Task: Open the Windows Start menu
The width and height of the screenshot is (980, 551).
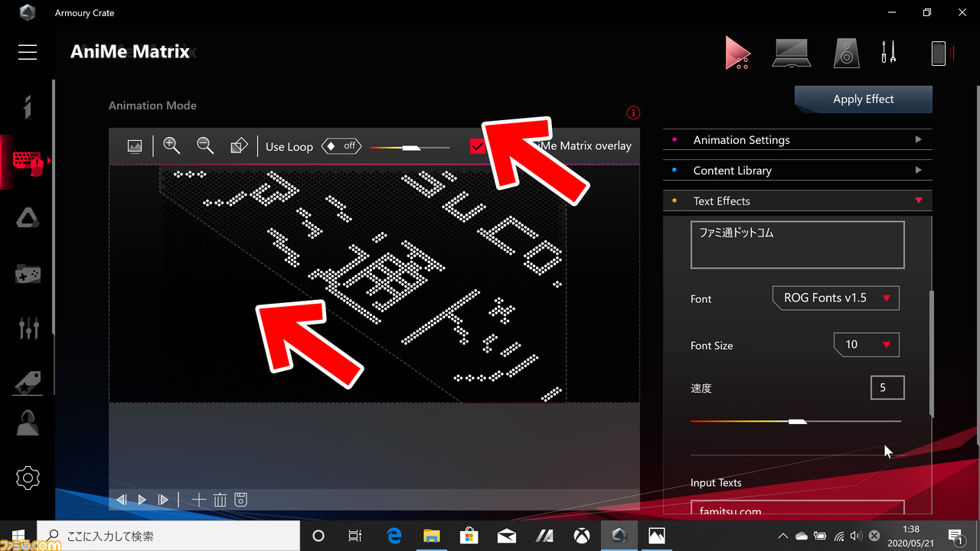Action: coord(18,536)
